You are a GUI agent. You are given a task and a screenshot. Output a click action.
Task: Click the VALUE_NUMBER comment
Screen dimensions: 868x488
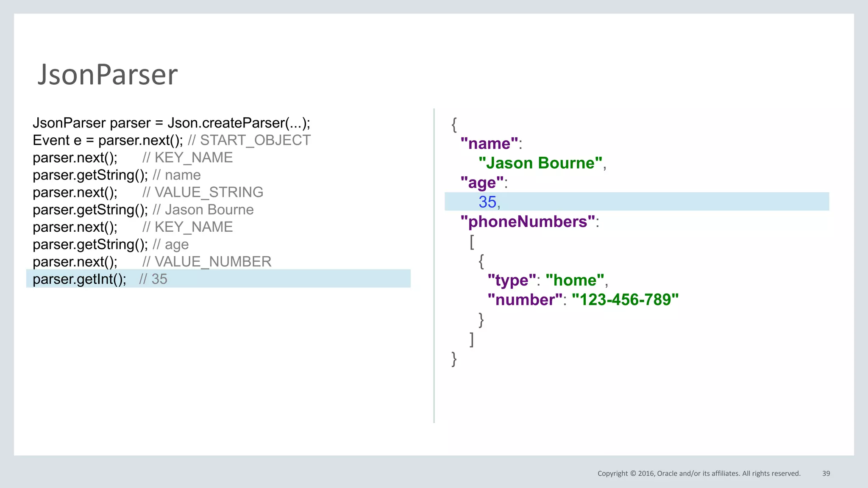[213, 262]
